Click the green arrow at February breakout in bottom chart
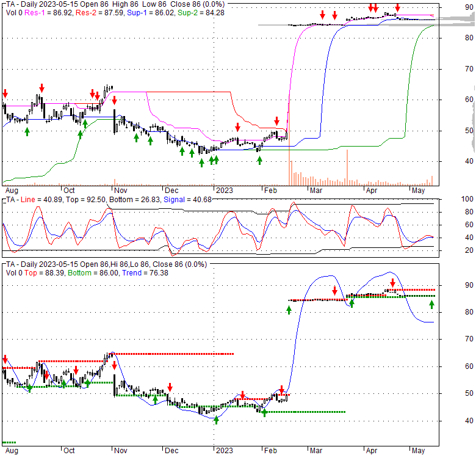The height and width of the screenshot is (455, 476). point(289,310)
